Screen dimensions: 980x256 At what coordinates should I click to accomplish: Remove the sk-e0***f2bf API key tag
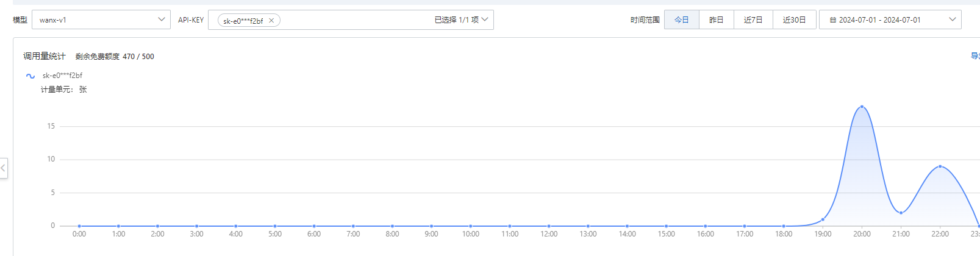pyautogui.click(x=271, y=21)
